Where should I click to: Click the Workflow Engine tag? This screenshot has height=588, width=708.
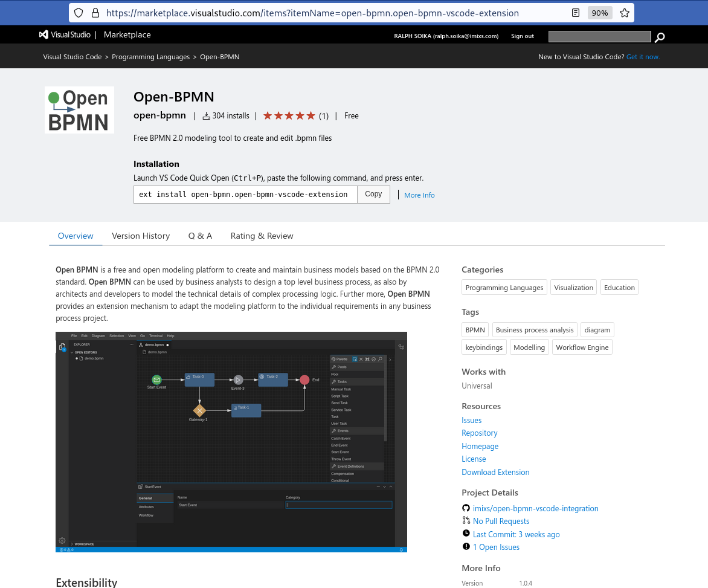coord(582,347)
